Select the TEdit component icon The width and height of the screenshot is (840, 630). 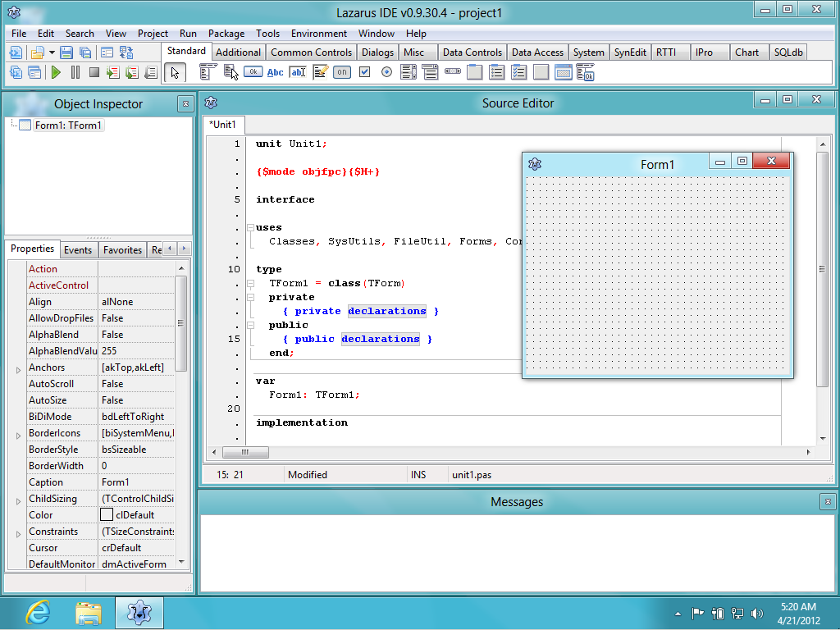(x=298, y=72)
